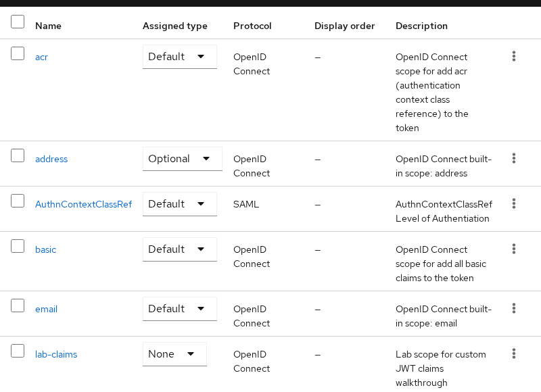Check the basic row checkbox
The height and width of the screenshot is (392, 541).
[x=18, y=246]
